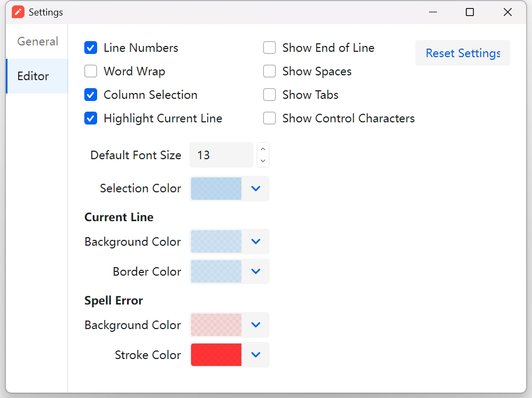The width and height of the screenshot is (532, 398).
Task: Toggle the Show Tabs checkbox
Action: tap(269, 95)
